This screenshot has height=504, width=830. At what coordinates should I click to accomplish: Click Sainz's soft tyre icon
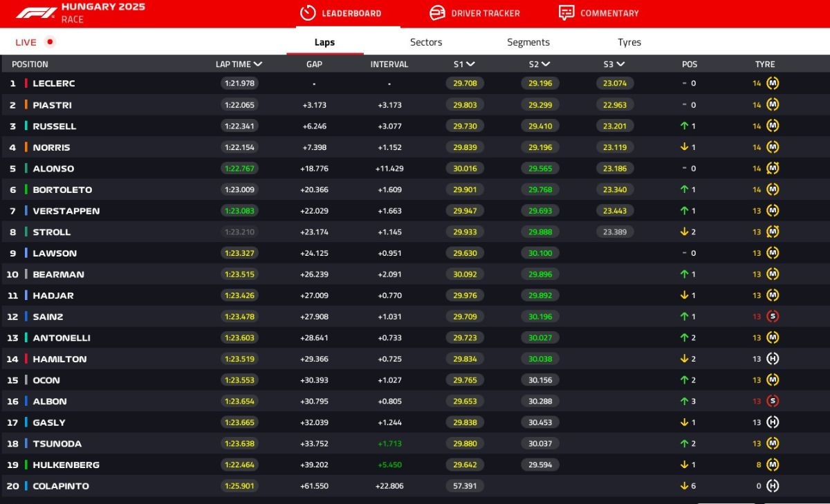(773, 317)
